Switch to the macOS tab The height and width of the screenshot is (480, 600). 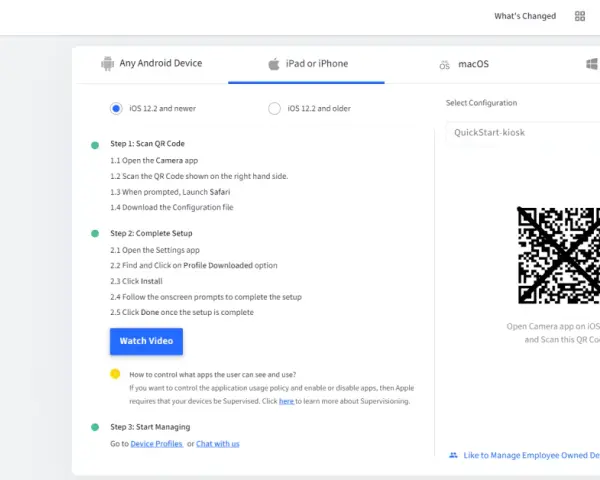(x=464, y=64)
